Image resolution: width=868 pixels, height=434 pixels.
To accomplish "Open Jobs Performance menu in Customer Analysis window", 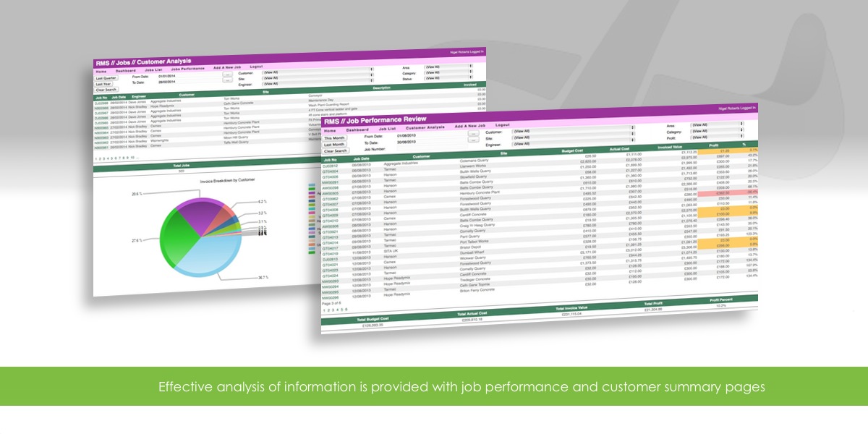I will coord(188,68).
